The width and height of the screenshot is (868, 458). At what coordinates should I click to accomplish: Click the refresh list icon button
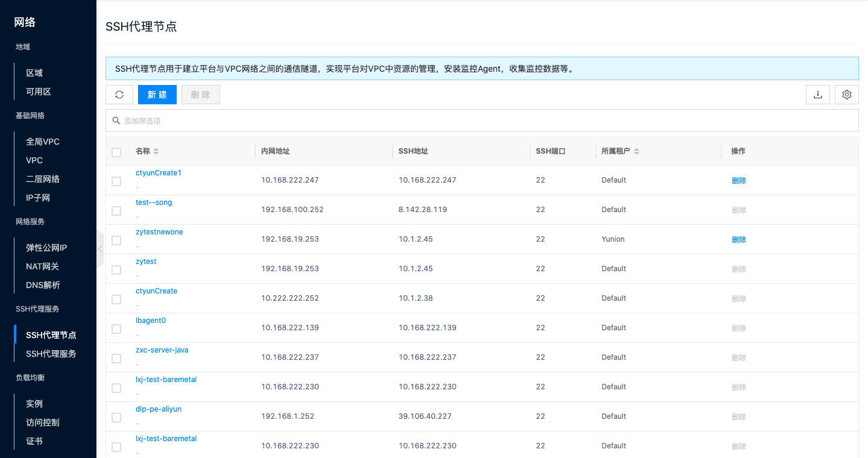pos(119,95)
